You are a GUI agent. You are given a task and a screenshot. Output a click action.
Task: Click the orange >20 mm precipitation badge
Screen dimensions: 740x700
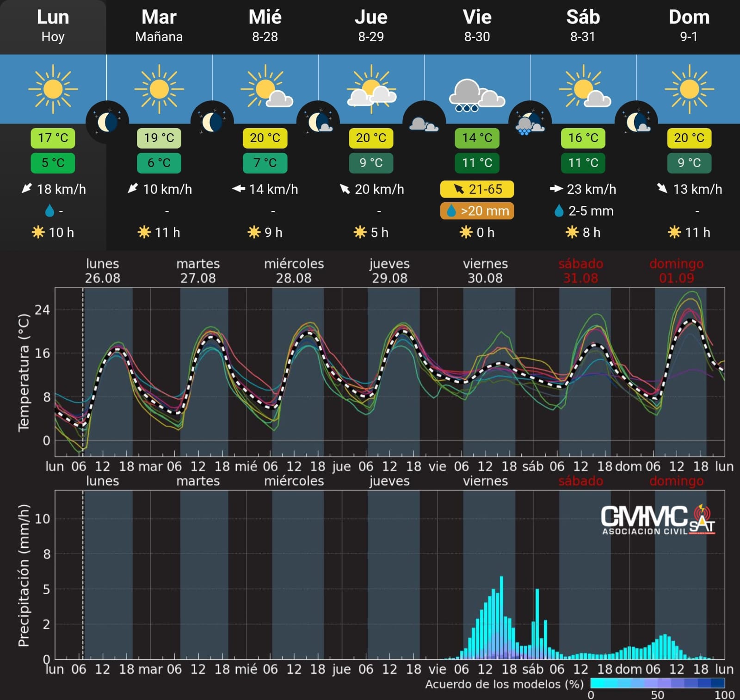click(x=477, y=211)
